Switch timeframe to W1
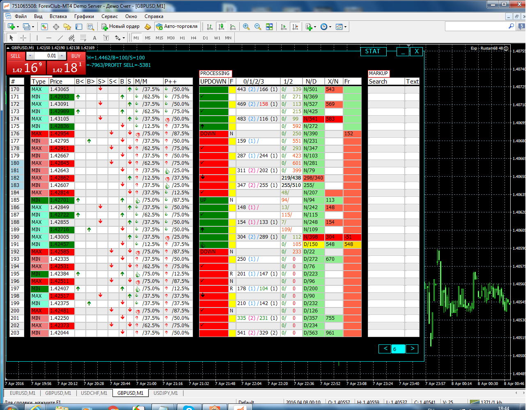532x410 pixels. point(217,38)
